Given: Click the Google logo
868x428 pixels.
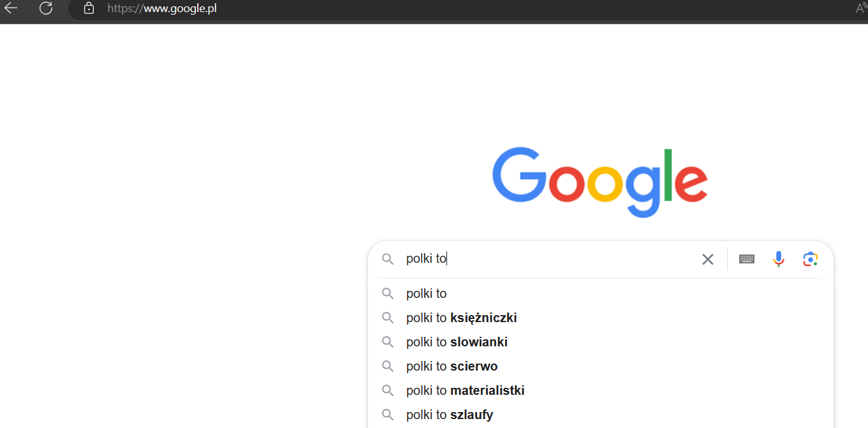Looking at the screenshot, I should (x=600, y=182).
